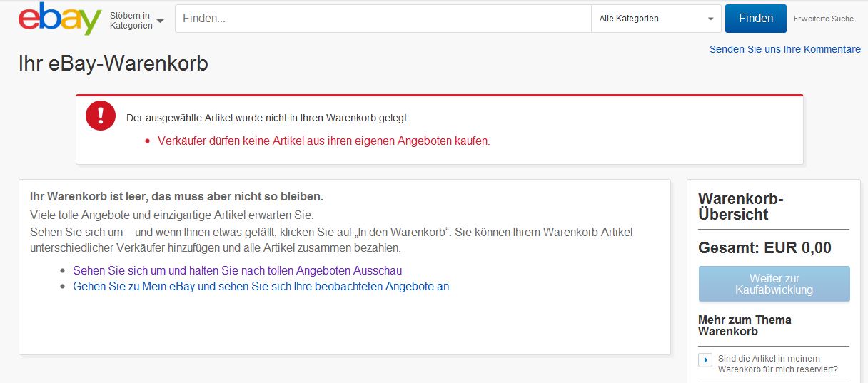868x383 pixels.
Task: Open the Erweiterte Suche link
Action: tap(824, 19)
